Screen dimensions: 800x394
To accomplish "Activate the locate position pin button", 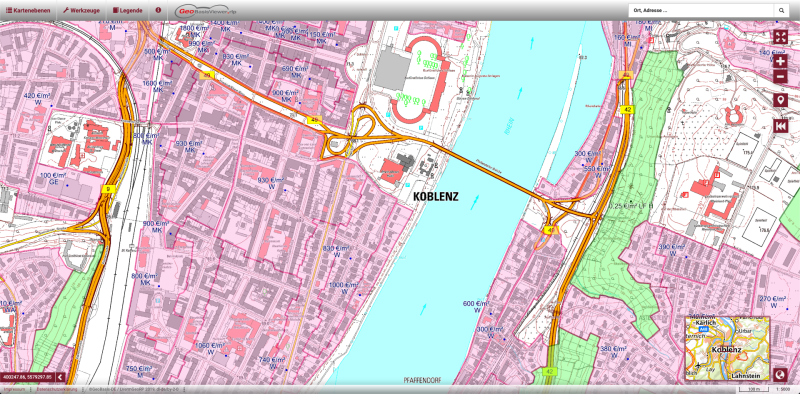I will pyautogui.click(x=780, y=100).
